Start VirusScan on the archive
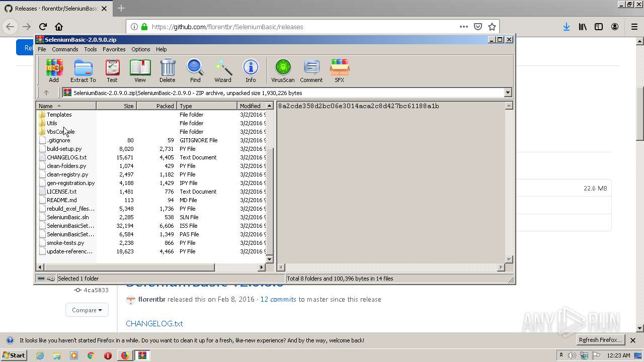 click(x=283, y=70)
